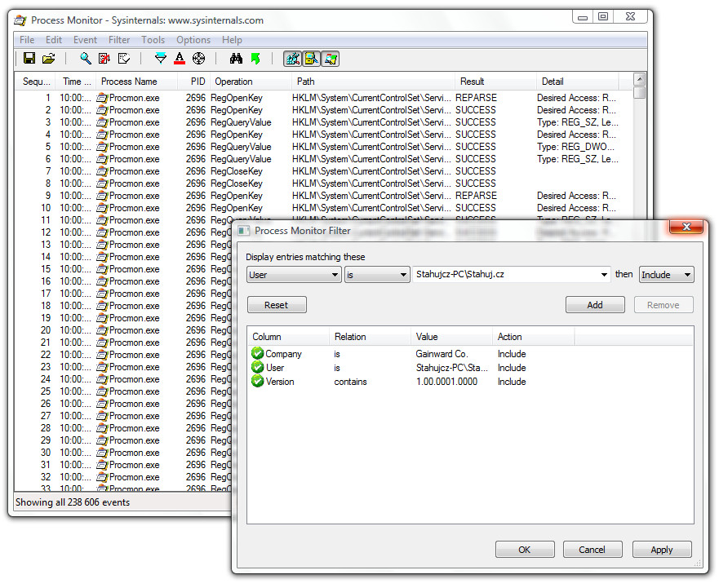Open the Tools menu
This screenshot has height=588, width=719.
153,40
